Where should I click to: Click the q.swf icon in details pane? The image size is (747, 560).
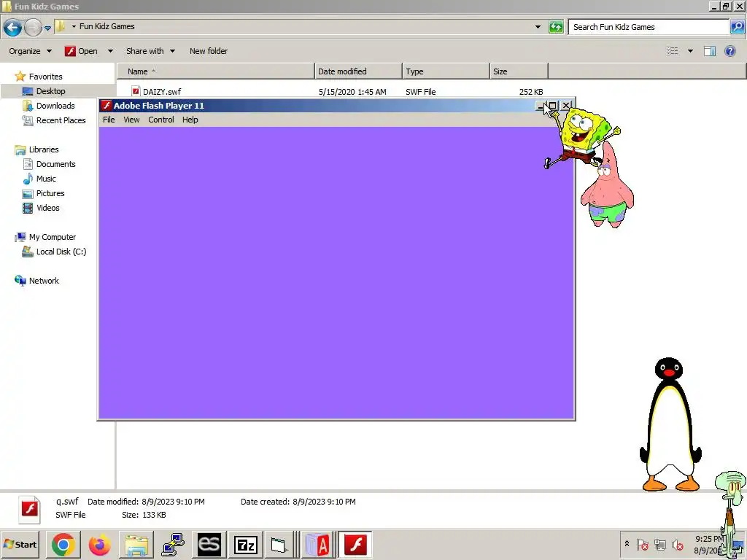(x=30, y=509)
